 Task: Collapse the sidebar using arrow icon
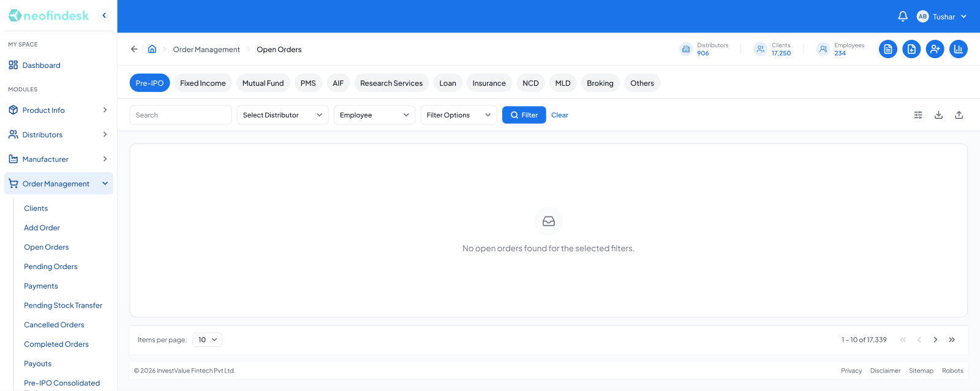(104, 15)
